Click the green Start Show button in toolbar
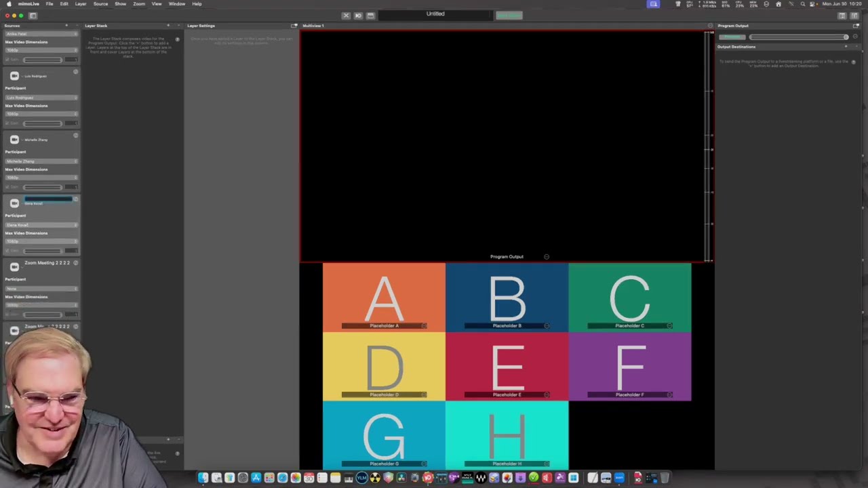 pyautogui.click(x=509, y=15)
